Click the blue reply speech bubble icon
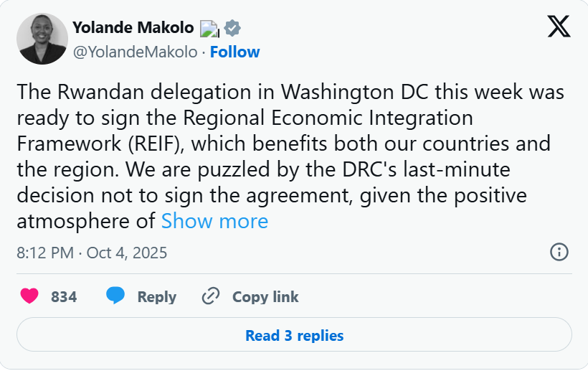 click(115, 296)
